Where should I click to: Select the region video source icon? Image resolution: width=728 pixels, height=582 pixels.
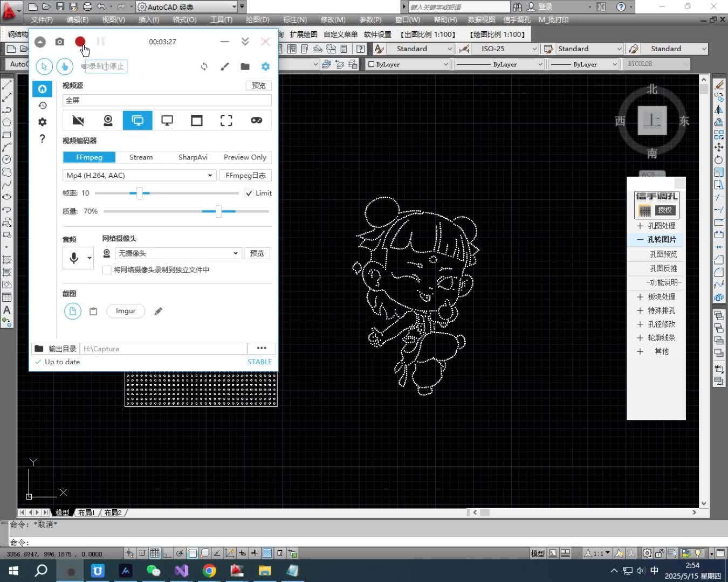point(226,121)
